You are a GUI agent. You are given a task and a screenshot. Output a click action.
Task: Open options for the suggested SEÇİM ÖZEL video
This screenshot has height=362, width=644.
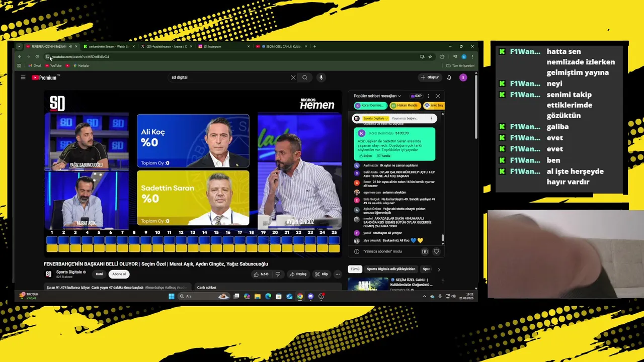(443, 281)
